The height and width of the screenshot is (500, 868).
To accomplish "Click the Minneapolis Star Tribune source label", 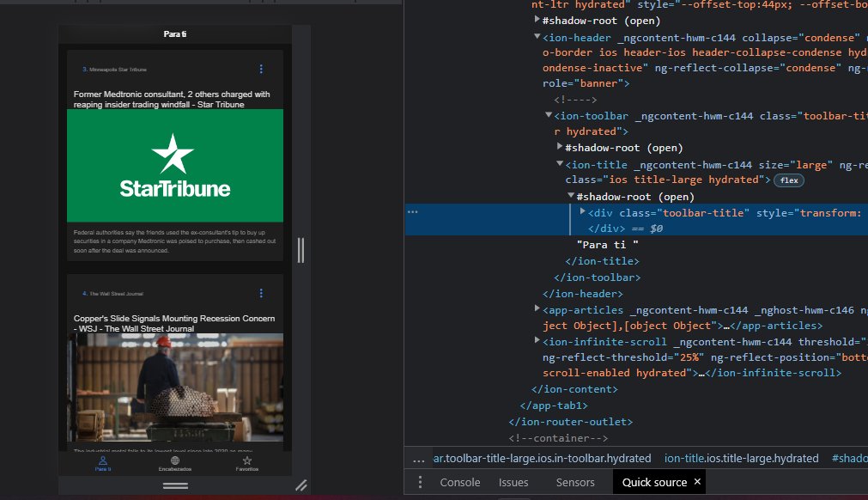I will pos(118,70).
